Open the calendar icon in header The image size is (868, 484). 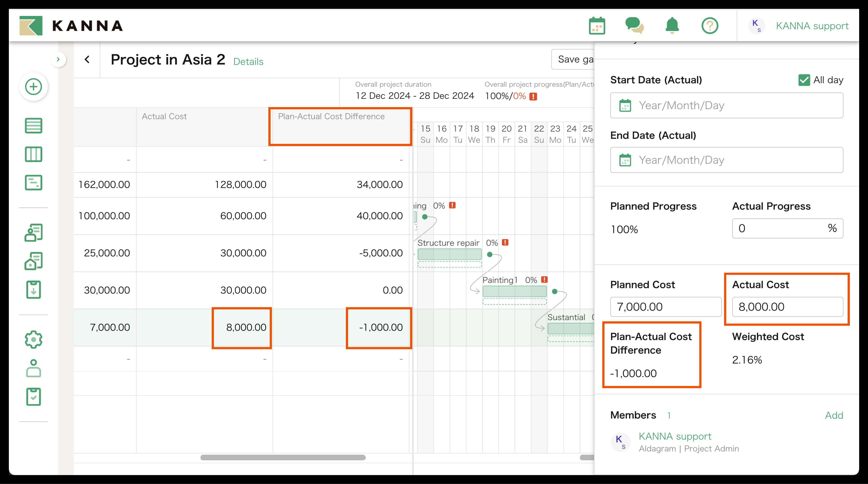click(597, 26)
